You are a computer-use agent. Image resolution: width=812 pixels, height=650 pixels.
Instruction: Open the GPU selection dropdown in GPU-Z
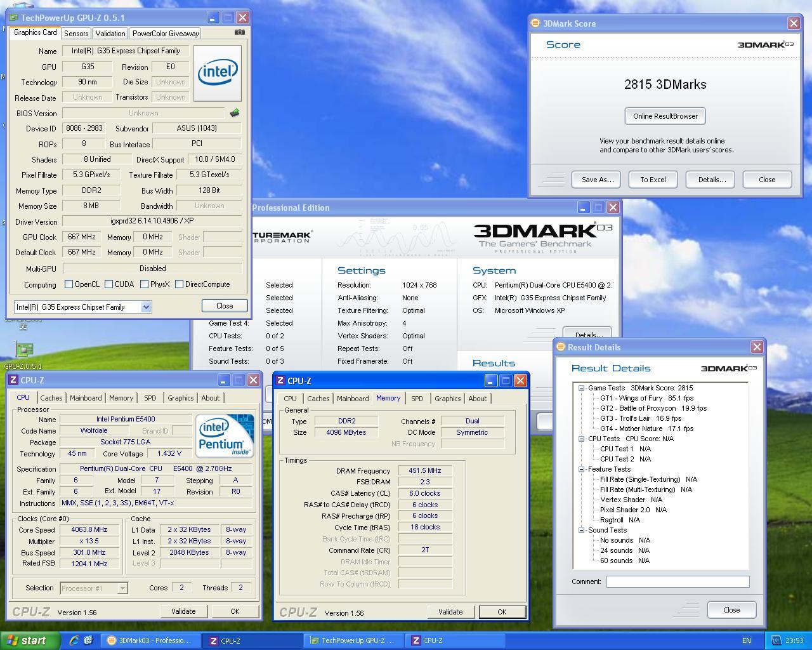tap(146, 307)
